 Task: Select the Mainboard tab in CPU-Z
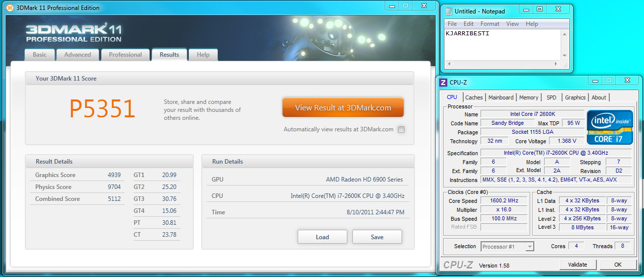[x=501, y=97]
